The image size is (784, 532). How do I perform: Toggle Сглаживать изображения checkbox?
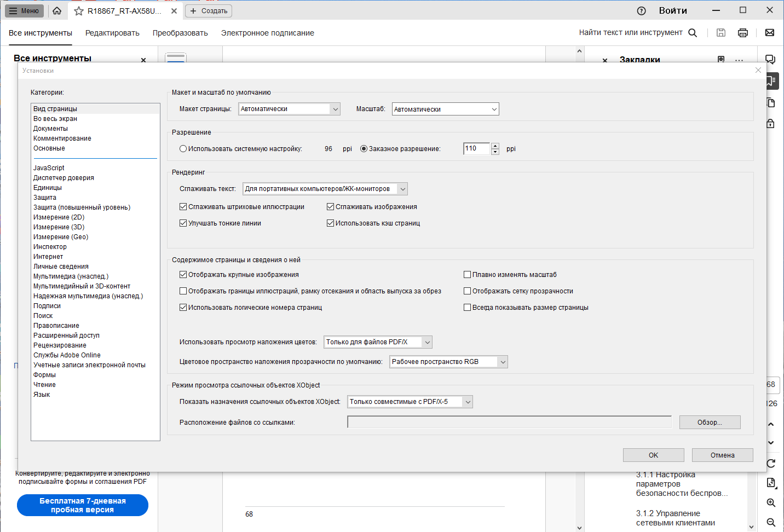click(x=331, y=207)
